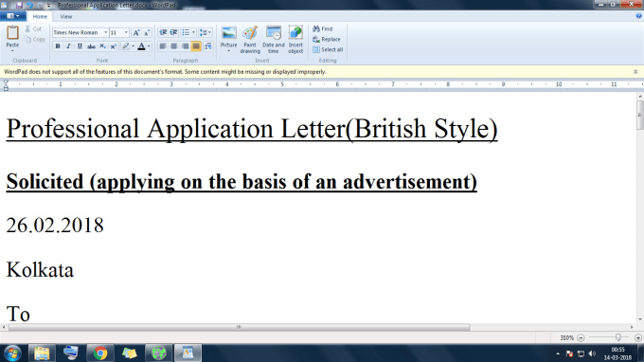Screen dimensions: 644x362
Task: Dismiss the yellow format warning bar
Action: coord(635,72)
